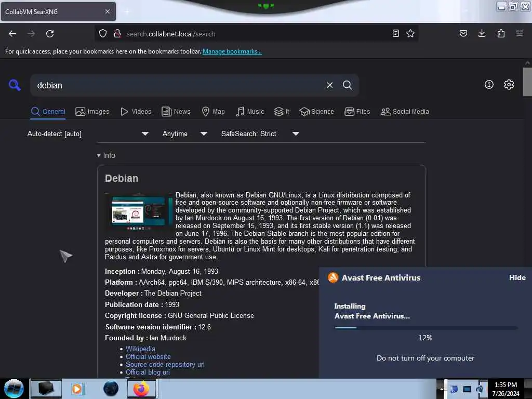Click the Avast installation progress bar

tap(426, 328)
